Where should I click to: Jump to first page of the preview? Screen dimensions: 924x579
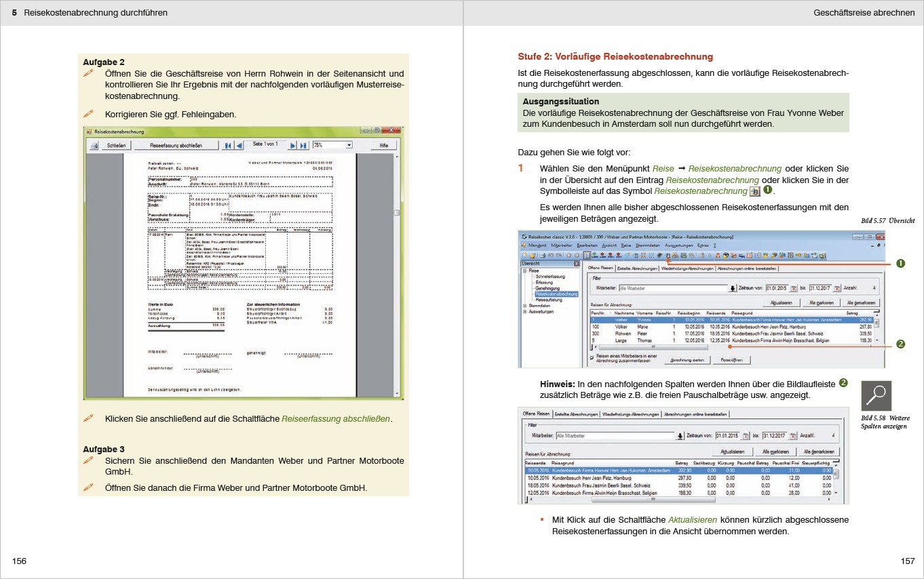click(x=229, y=145)
